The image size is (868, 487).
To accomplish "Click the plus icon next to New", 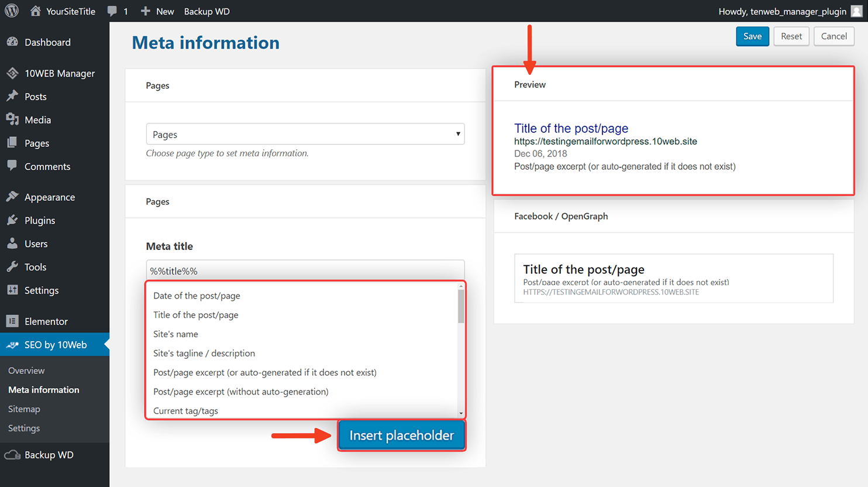I will (x=146, y=11).
